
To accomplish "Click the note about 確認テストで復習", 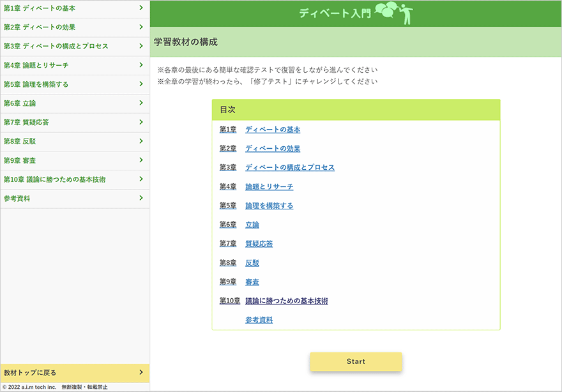I will (x=268, y=70).
